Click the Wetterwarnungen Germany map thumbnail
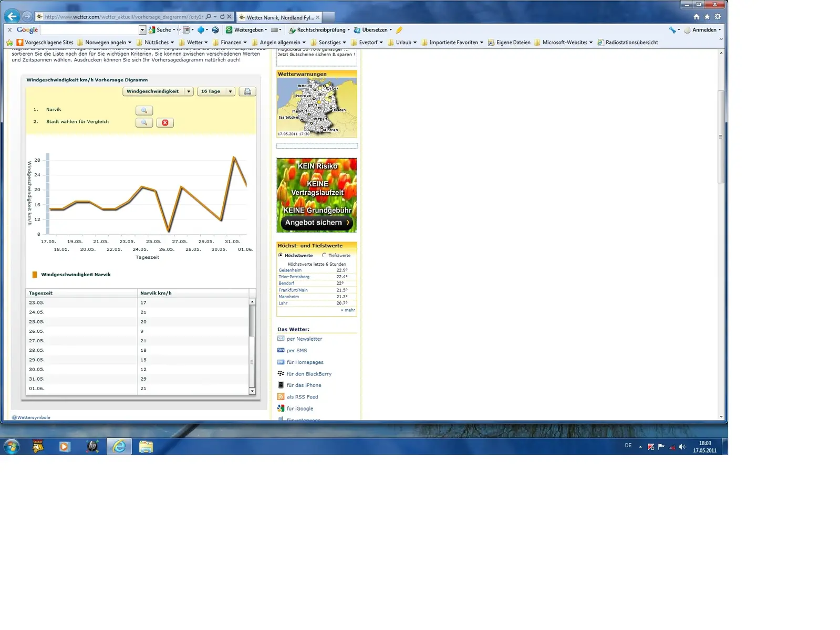 (x=317, y=108)
